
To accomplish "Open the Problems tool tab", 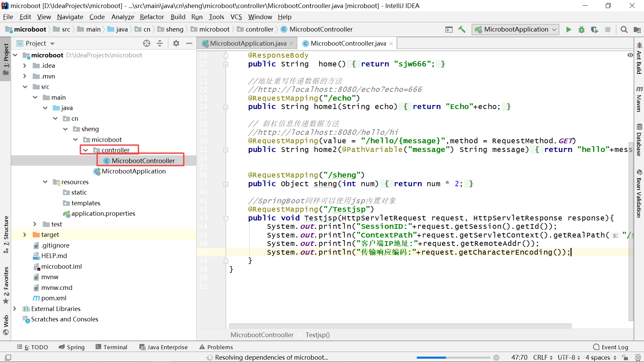I will (216, 347).
